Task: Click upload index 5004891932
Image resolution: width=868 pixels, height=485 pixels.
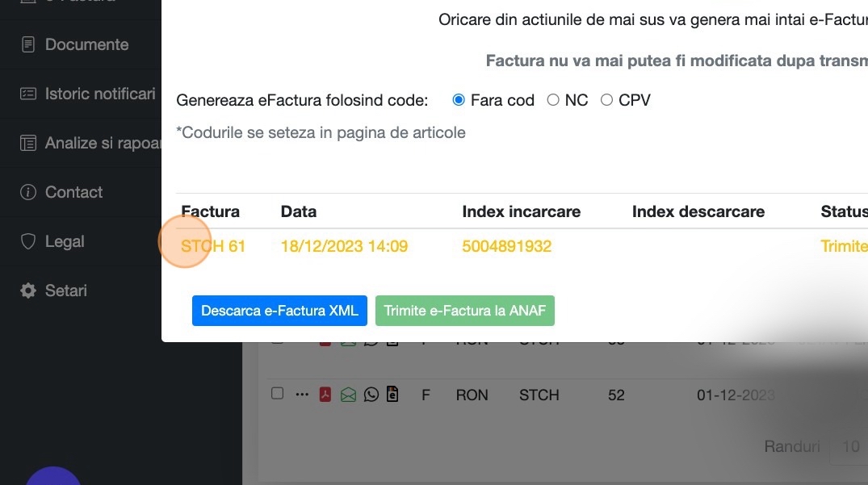Action: click(x=506, y=246)
